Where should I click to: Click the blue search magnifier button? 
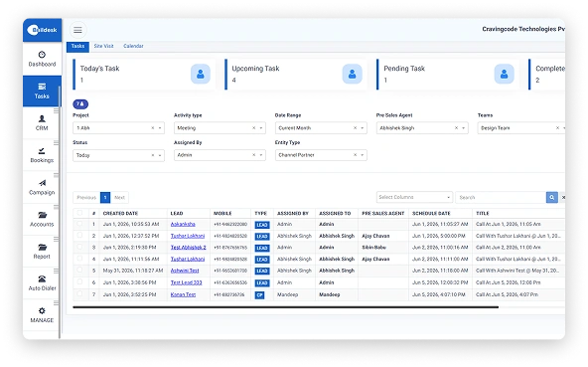(552, 197)
